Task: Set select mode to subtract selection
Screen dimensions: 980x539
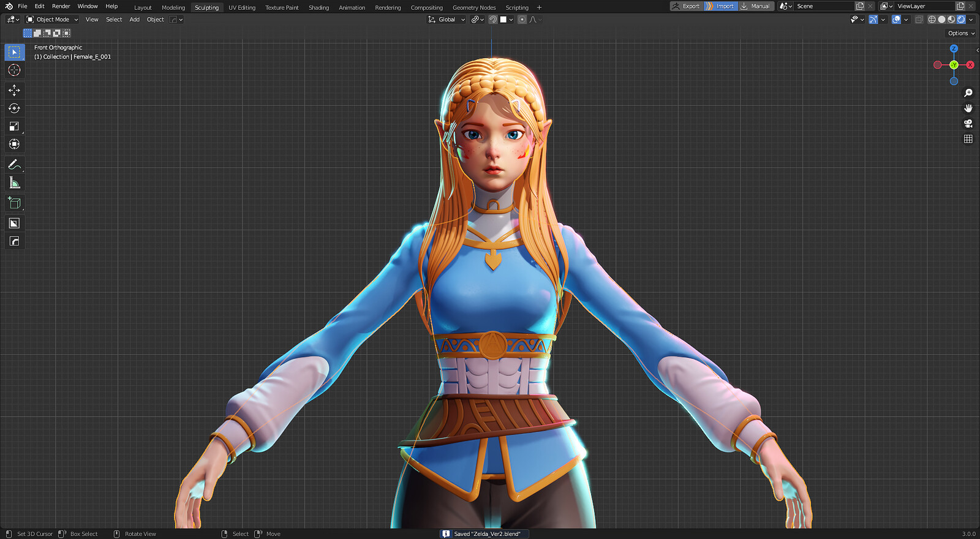Action: (x=47, y=33)
